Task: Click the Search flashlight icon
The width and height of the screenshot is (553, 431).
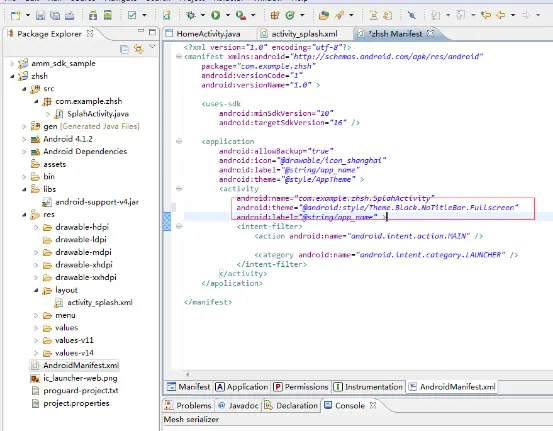Action: (x=339, y=15)
